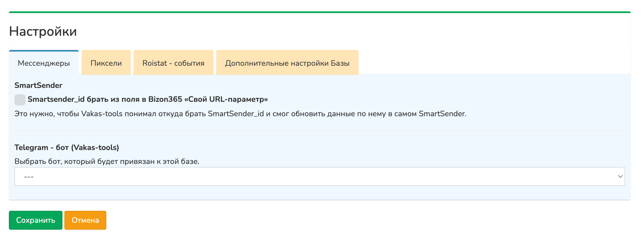The height and width of the screenshot is (233, 644).
Task: Click the SmartSender section title
Action: point(38,85)
